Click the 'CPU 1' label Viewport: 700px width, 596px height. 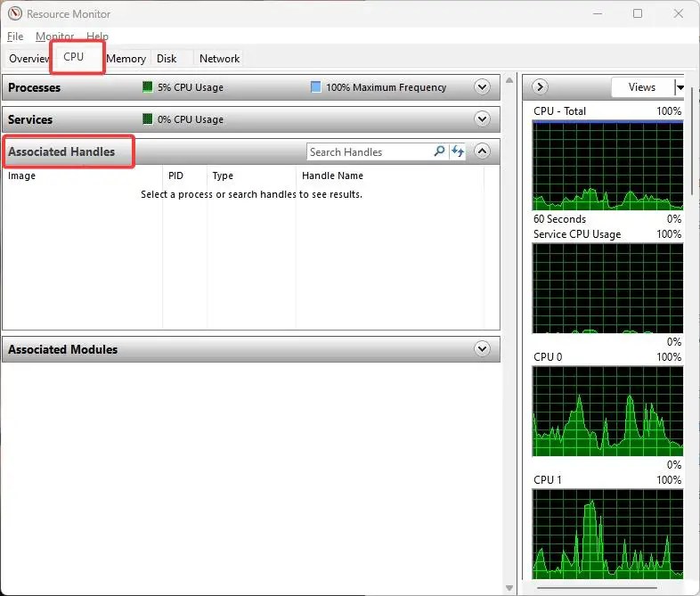pos(548,480)
